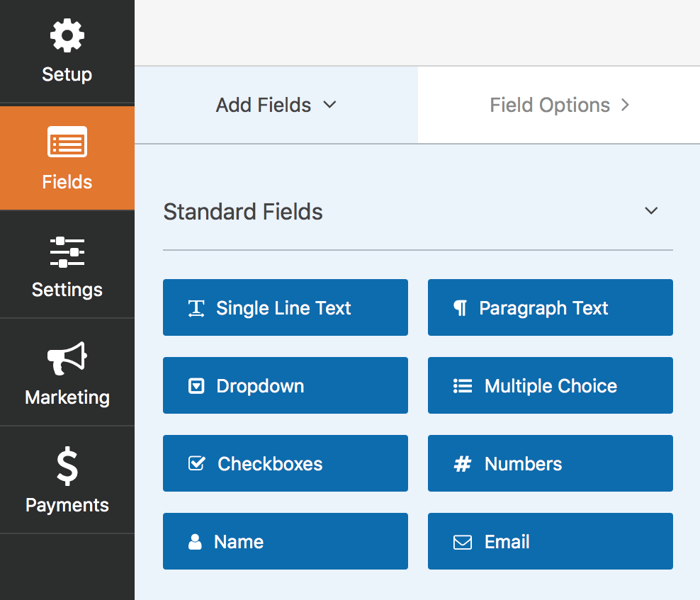The image size is (700, 600).
Task: Open the Settings sliders icon
Action: pos(67,252)
